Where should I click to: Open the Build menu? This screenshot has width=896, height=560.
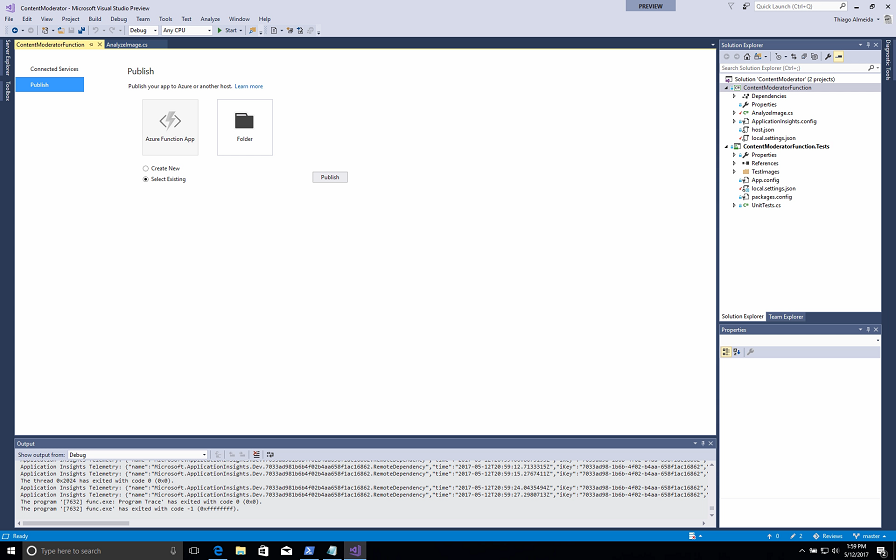pyautogui.click(x=95, y=19)
